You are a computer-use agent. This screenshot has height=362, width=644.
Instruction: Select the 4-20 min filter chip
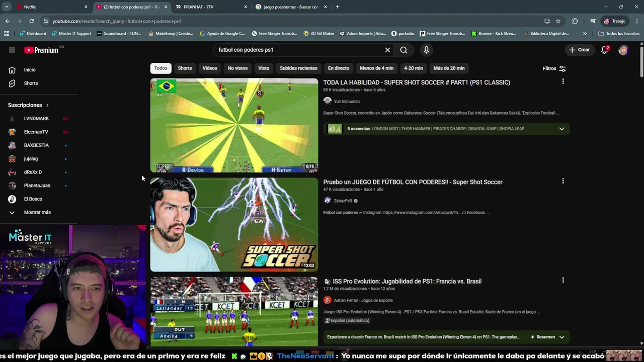(x=413, y=68)
